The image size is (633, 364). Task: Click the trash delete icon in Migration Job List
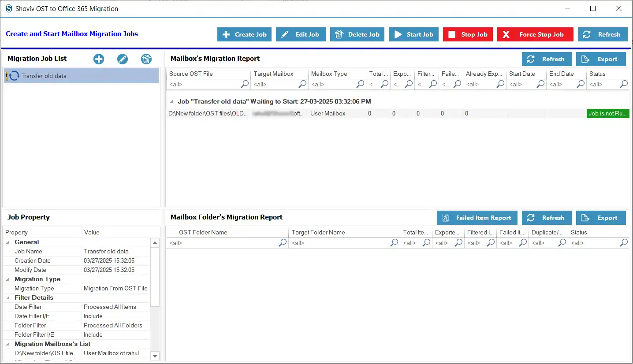[x=146, y=59]
